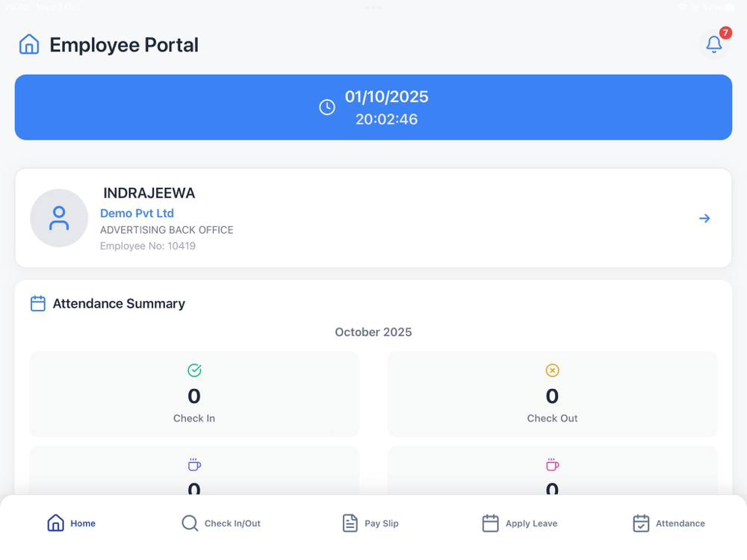
Task: Click the October 2025 month label
Action: (373, 332)
